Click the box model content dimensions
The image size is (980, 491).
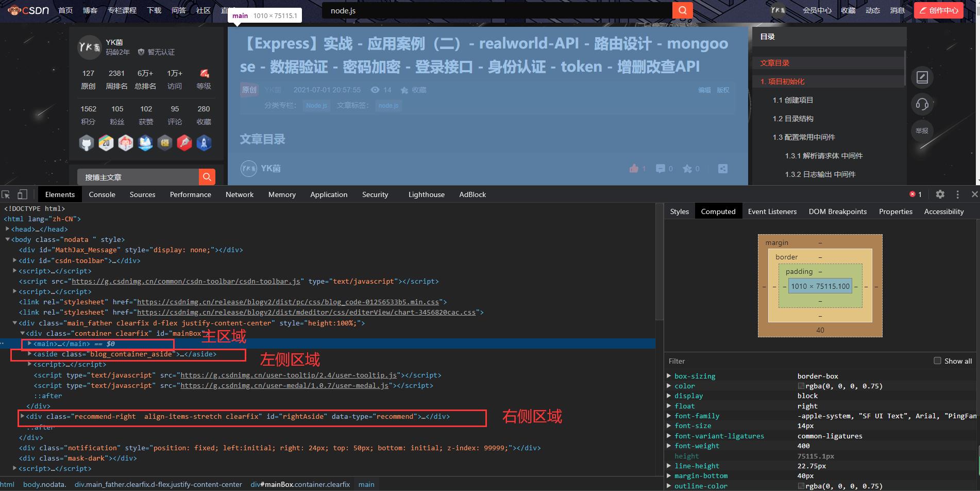point(820,286)
